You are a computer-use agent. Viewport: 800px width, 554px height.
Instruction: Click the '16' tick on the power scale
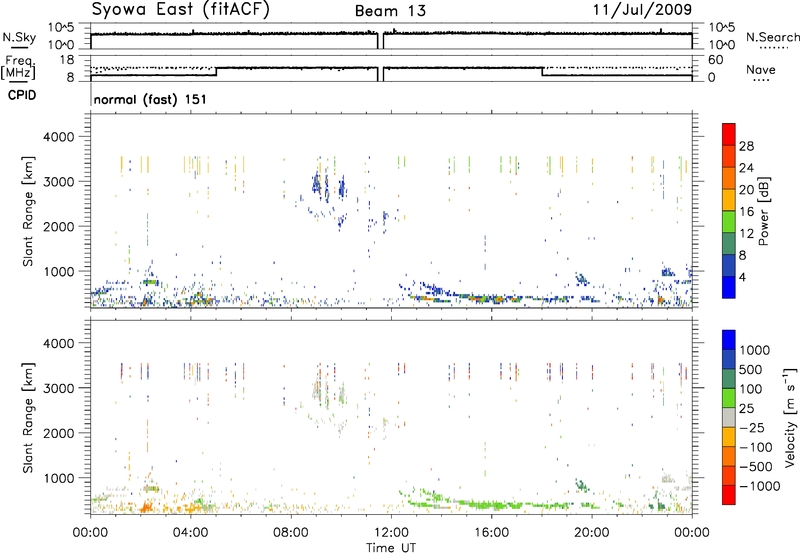click(x=746, y=212)
